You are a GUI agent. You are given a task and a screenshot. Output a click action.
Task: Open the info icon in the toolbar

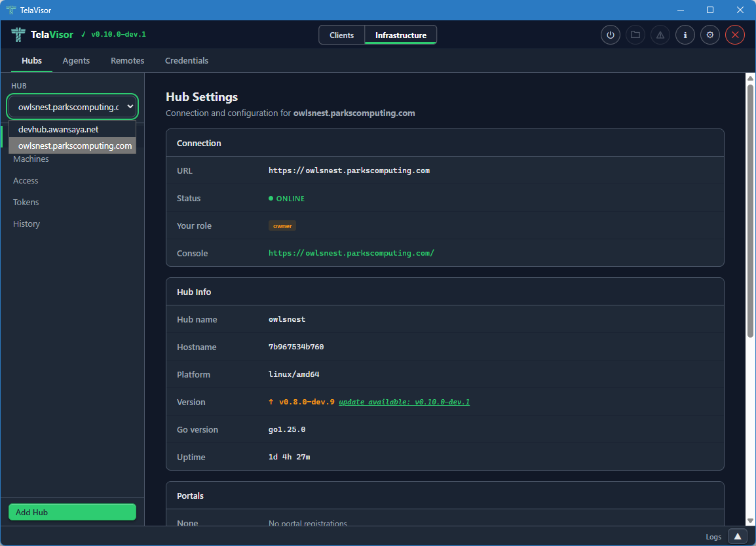[x=685, y=35]
